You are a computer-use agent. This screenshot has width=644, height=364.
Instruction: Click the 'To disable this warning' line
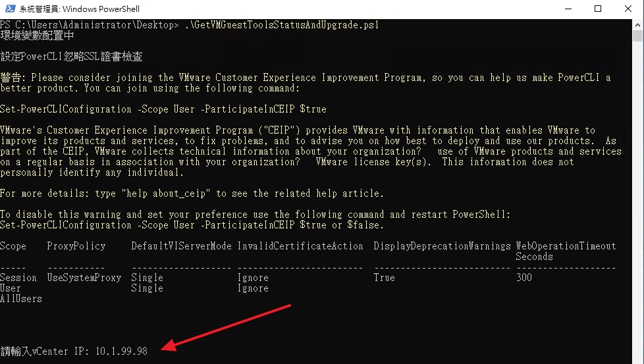coord(255,215)
